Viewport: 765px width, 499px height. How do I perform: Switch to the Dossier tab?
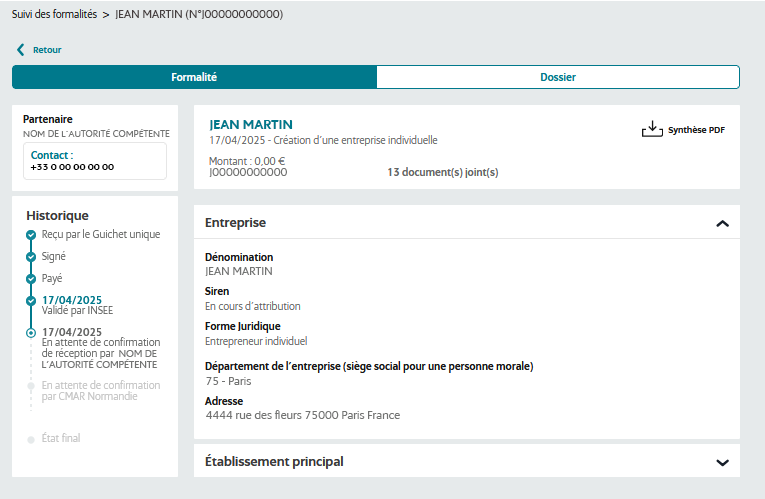point(558,77)
